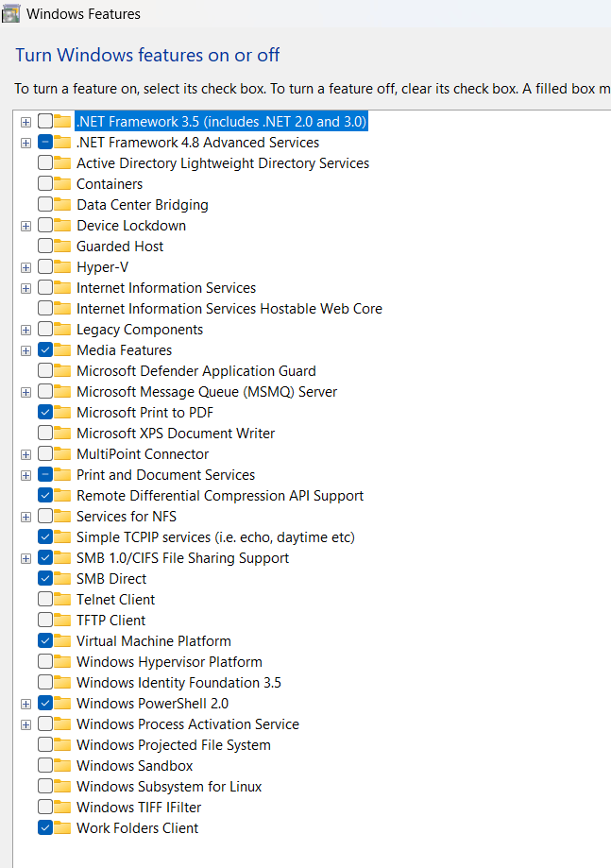The image size is (611, 868).
Task: Check the Windows Subsystem for Linux box
Action: tap(45, 786)
